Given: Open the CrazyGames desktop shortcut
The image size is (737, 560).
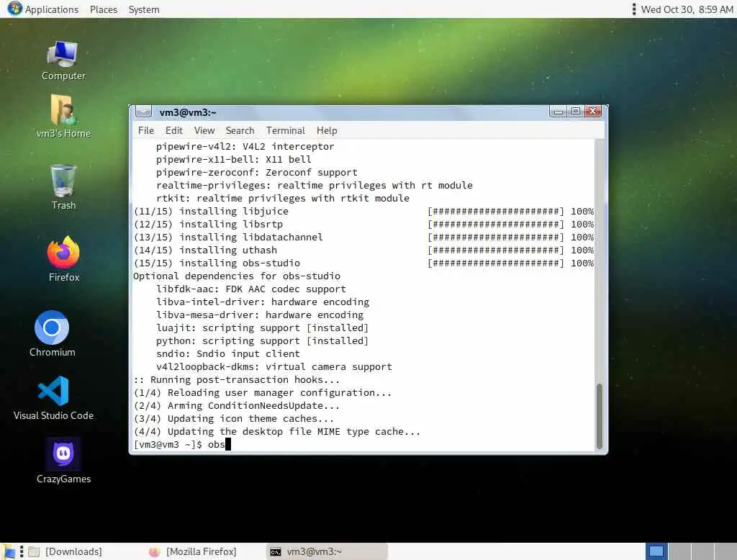Looking at the screenshot, I should [63, 461].
